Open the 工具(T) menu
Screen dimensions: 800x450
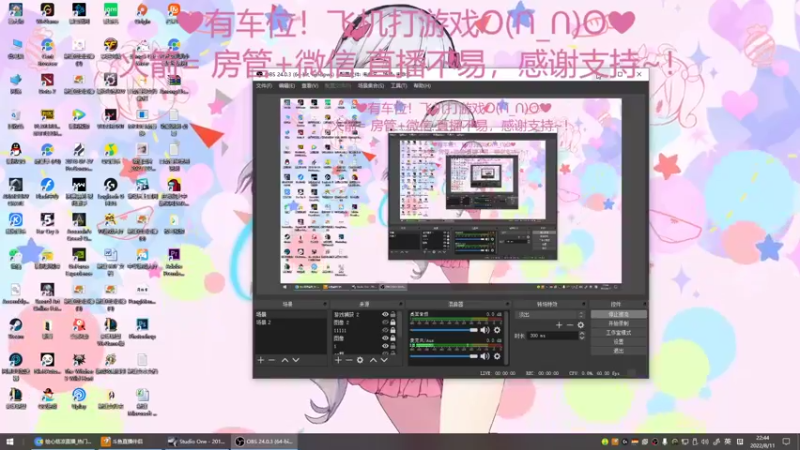click(x=399, y=86)
